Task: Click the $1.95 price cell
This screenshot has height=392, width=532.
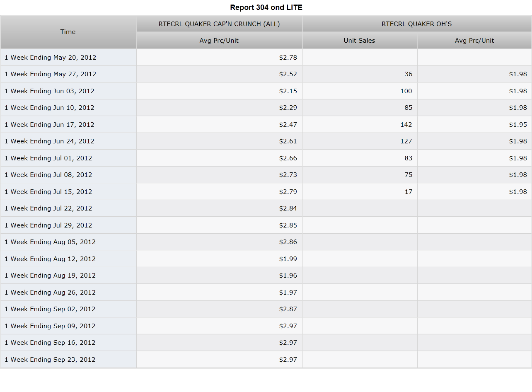Action: click(x=474, y=125)
